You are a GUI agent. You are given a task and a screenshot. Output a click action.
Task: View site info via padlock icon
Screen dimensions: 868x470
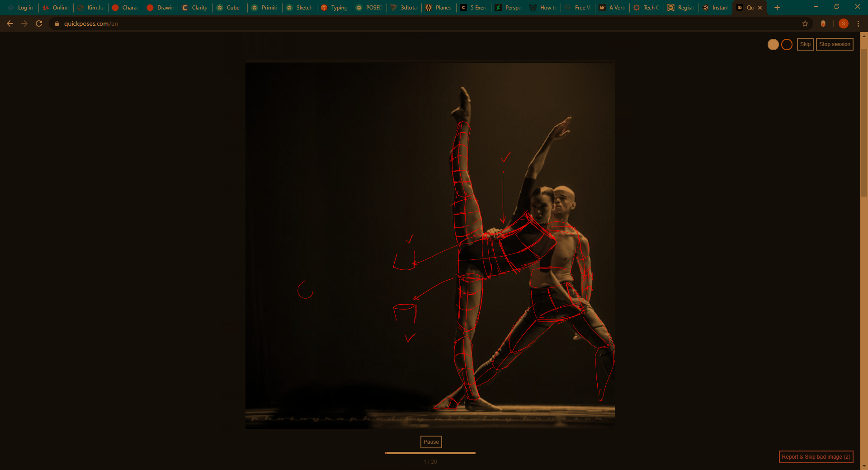57,23
